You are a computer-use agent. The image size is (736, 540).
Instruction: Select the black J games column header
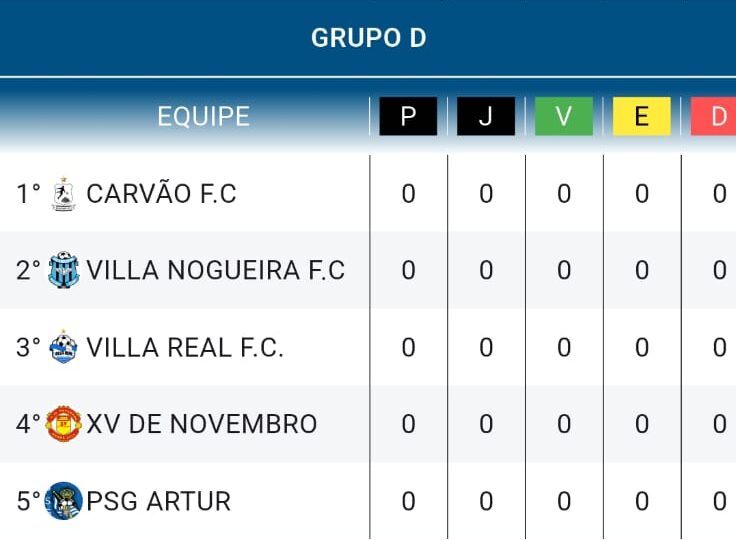pos(486,116)
